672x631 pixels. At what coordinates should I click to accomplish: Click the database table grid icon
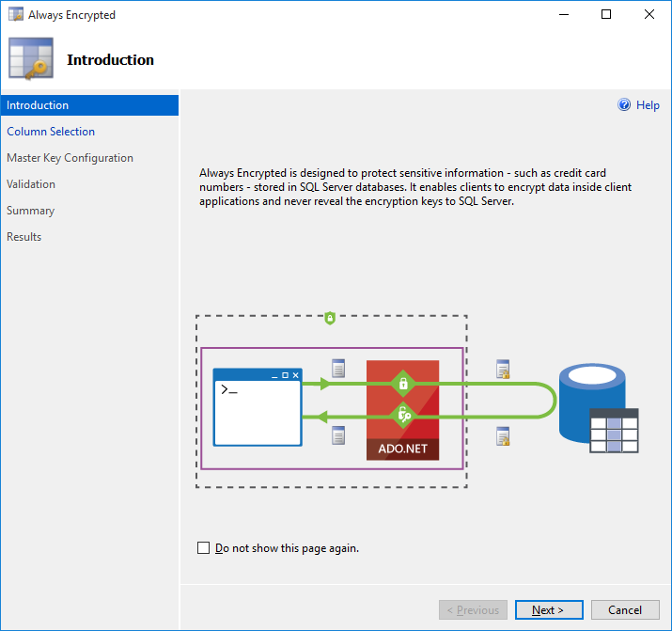613,432
